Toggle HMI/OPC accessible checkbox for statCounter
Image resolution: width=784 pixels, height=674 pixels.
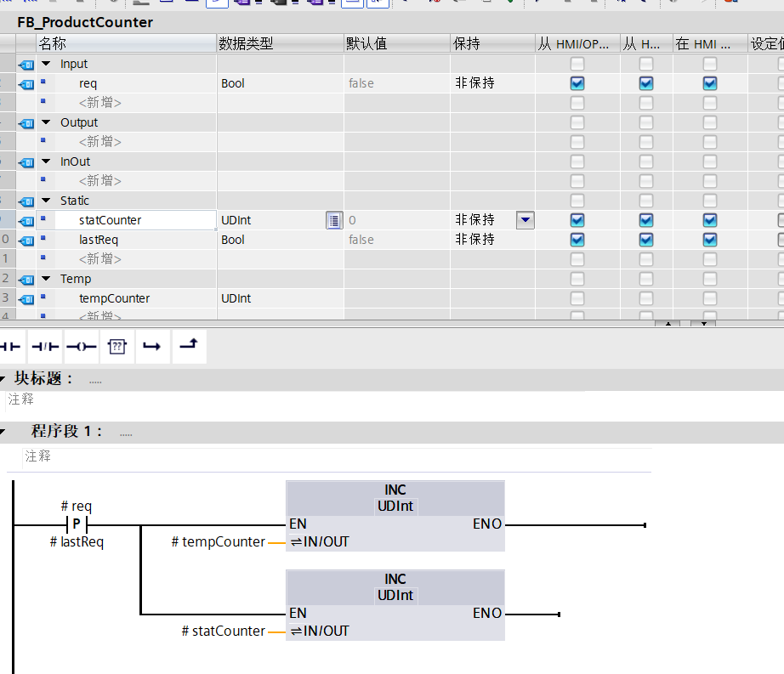point(577,220)
